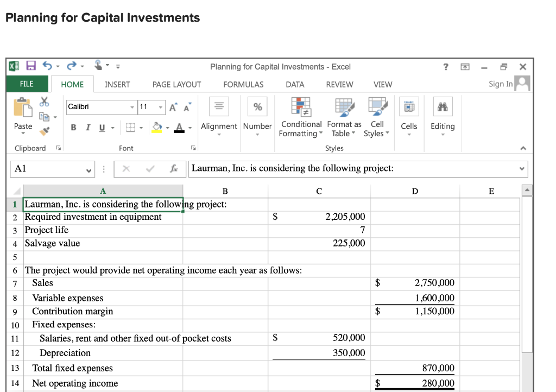Image resolution: width=556 pixels, height=392 pixels.
Task: Open Conditional Formatting menu
Action: click(x=301, y=117)
